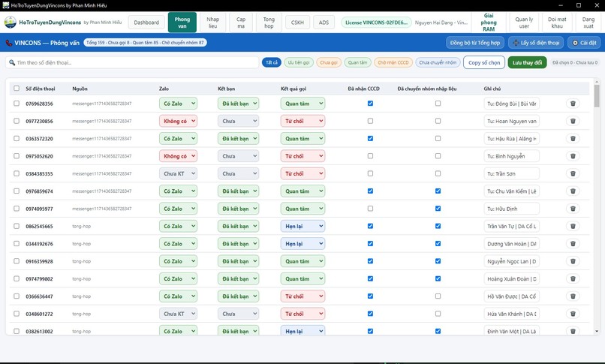Switch to the Tong hop tab
605x364 pixels.
tap(269, 23)
